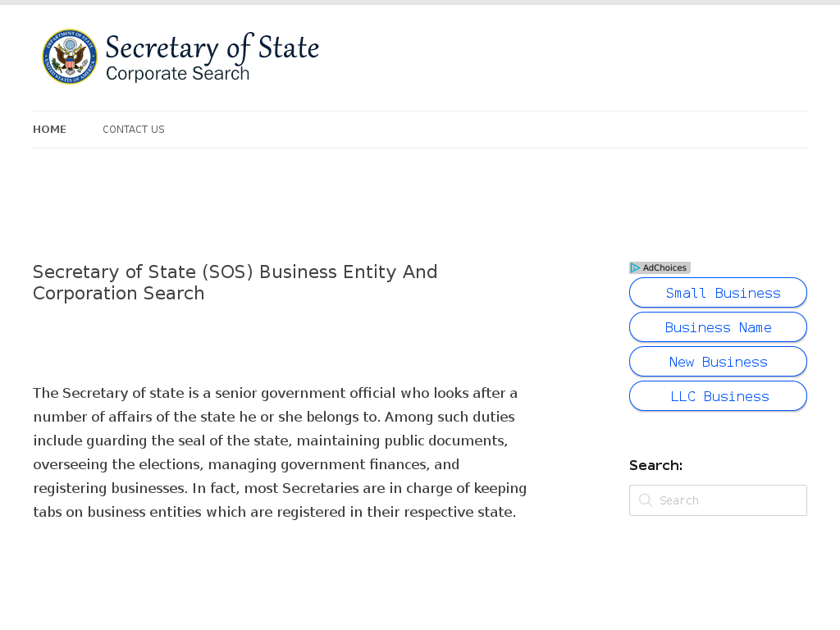Click the AdChoices triangle icon
Screen dimensions: 840x630
click(636, 268)
